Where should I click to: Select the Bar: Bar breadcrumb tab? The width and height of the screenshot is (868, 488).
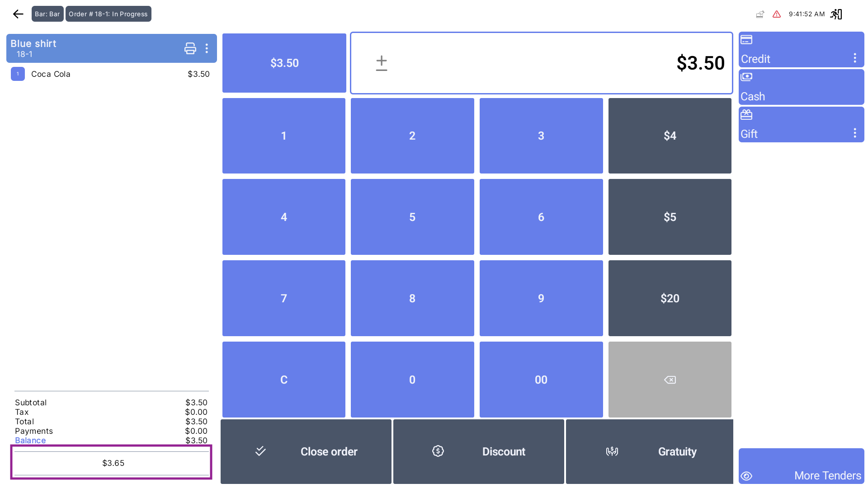(47, 14)
